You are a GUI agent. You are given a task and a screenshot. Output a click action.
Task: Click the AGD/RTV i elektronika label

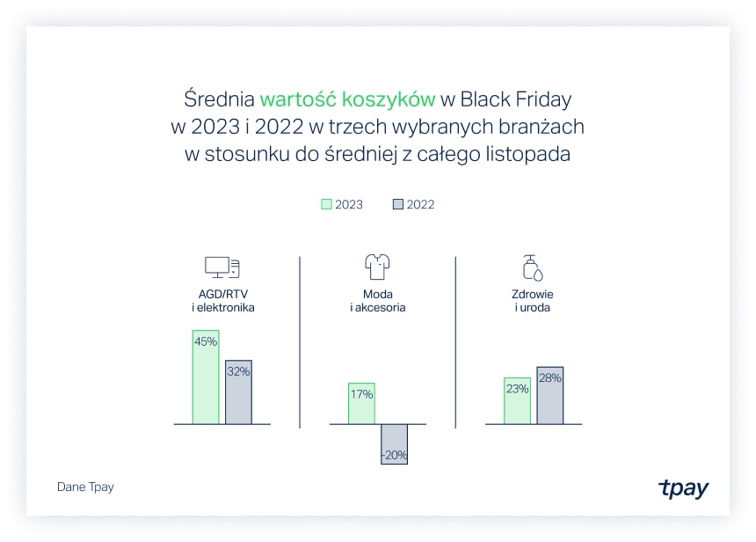click(222, 301)
